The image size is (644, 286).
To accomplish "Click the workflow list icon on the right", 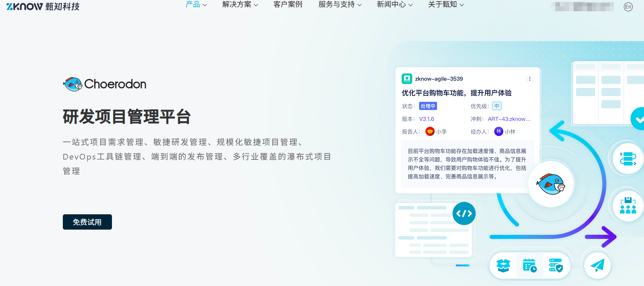I will [x=628, y=159].
